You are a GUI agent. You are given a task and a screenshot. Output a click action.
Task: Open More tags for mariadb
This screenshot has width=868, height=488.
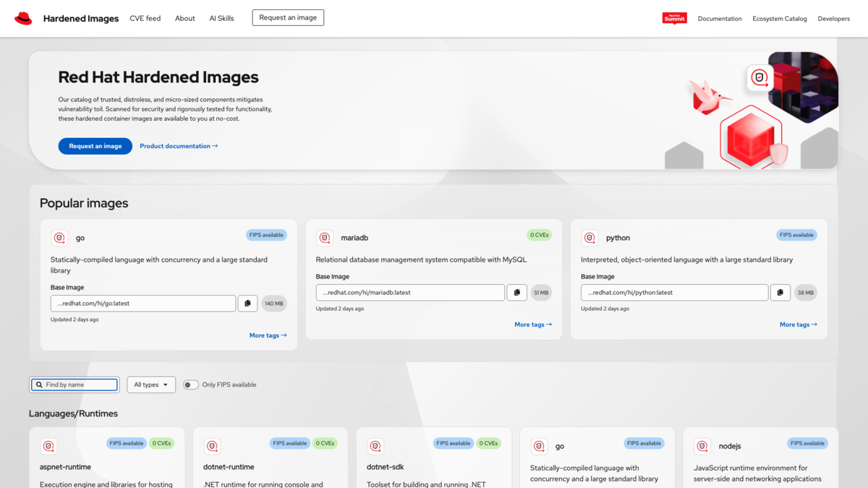(x=533, y=325)
